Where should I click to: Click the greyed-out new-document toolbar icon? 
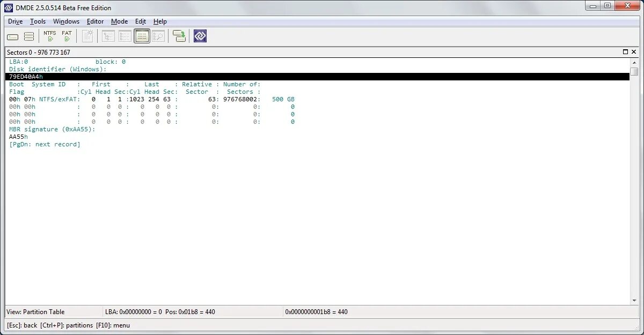[87, 36]
